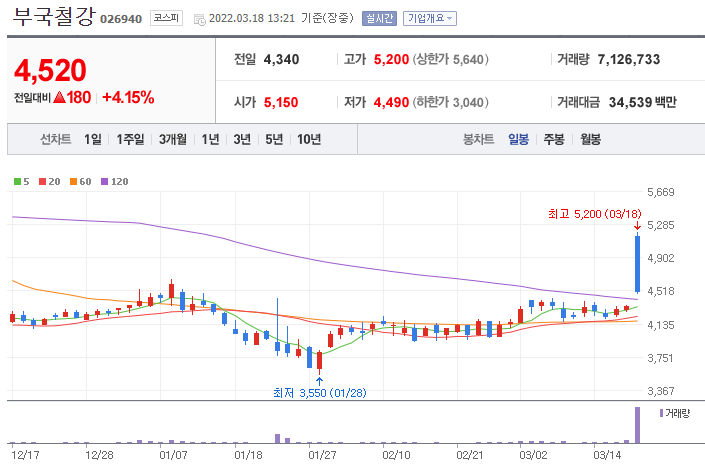Select the 10년 line chart tab

click(309, 139)
